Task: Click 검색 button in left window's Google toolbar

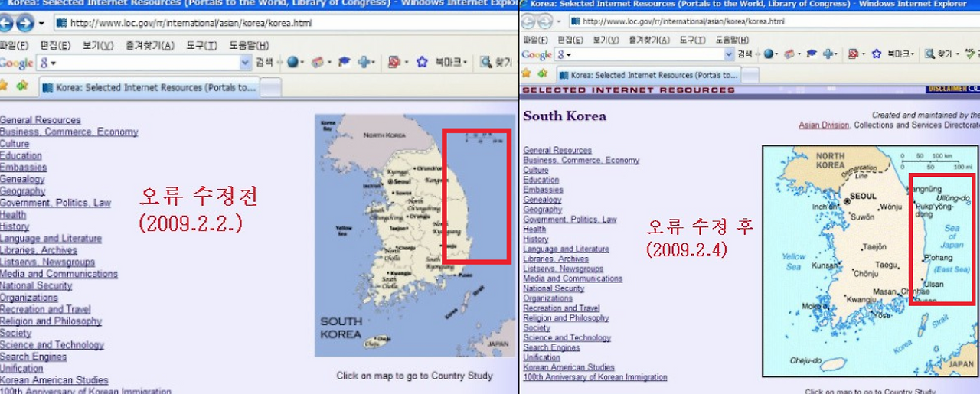Action: (x=265, y=63)
